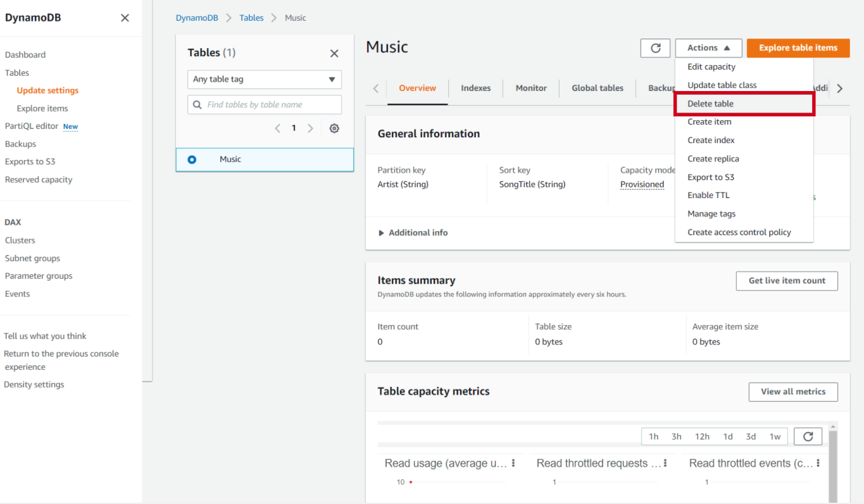The image size is (864, 504).
Task: Select the Music table radio button
Action: [x=192, y=159]
